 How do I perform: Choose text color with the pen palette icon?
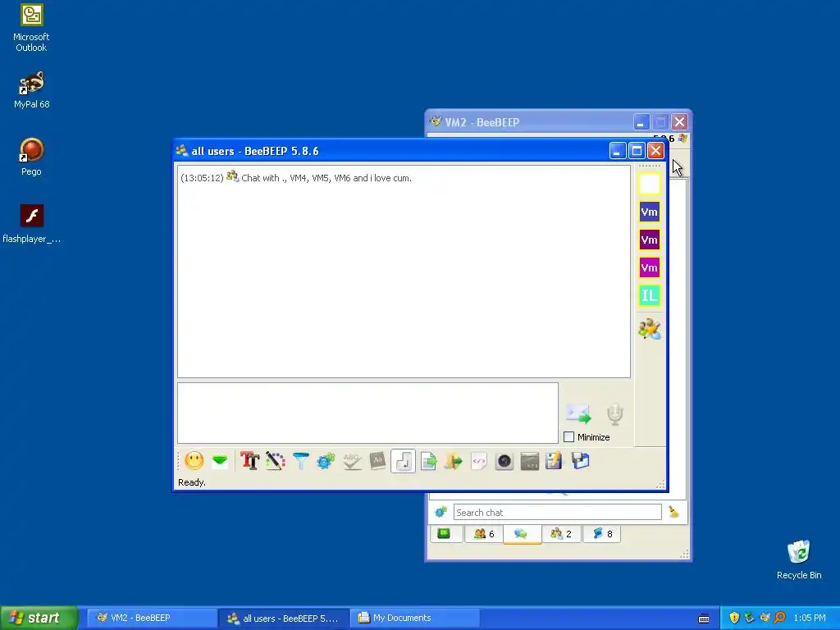click(x=276, y=461)
